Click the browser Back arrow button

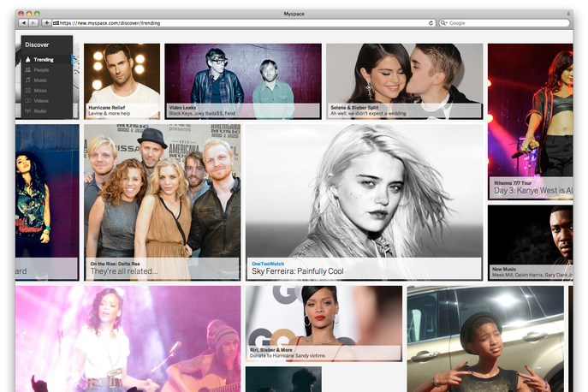coord(23,23)
